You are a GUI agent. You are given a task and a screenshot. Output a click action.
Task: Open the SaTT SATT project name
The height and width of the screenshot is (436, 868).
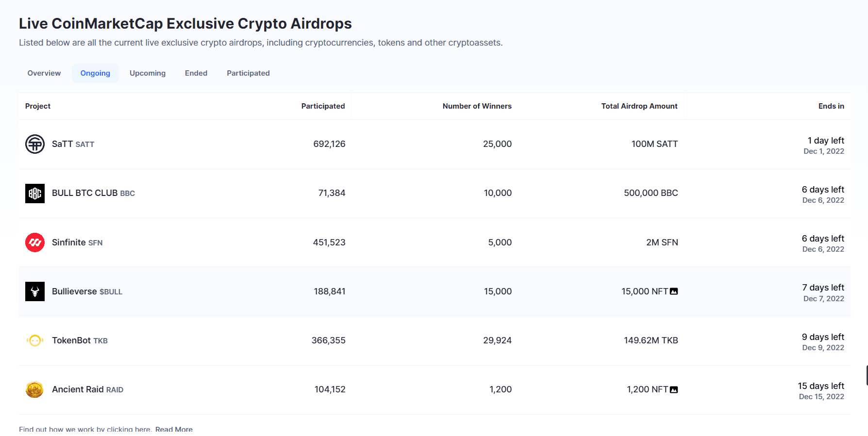point(73,144)
